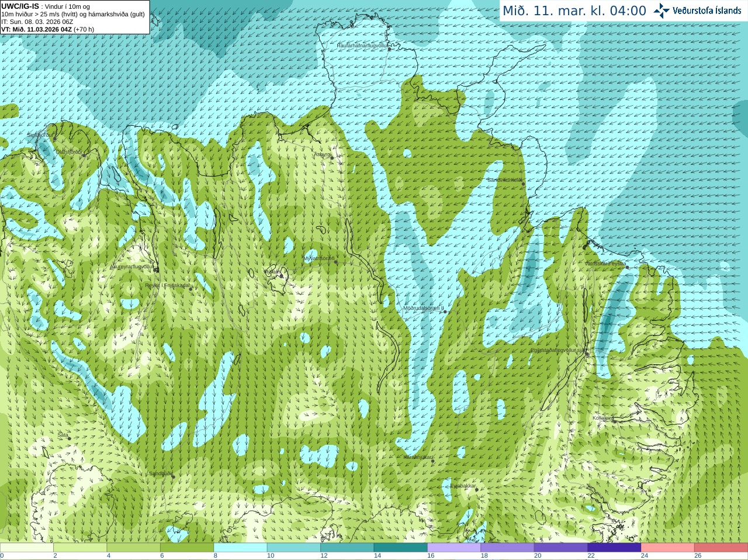Click the Sáta station label
Screen dimensions: 748x560
point(63,435)
